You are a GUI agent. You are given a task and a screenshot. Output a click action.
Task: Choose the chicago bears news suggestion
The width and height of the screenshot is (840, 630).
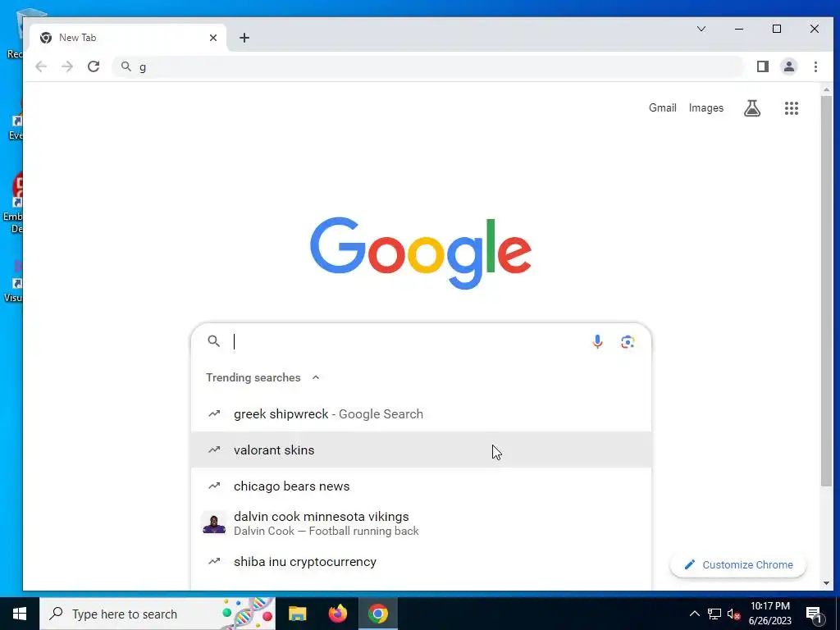(x=421, y=486)
